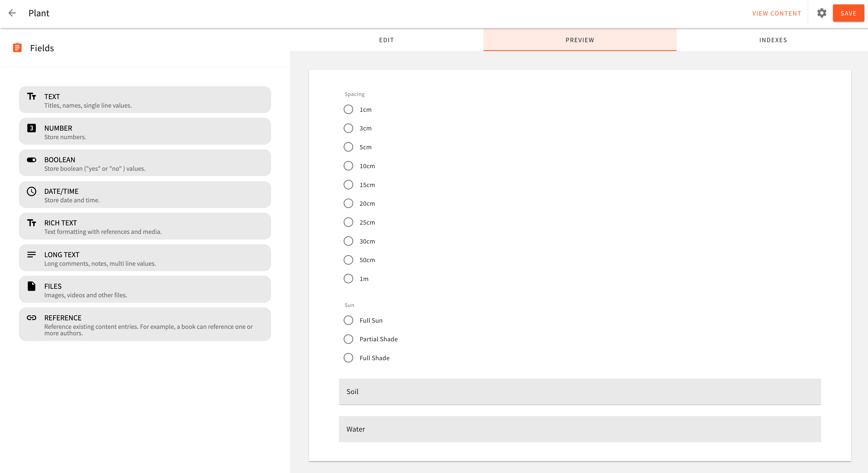868x473 pixels.
Task: Open the Indexes tab
Action: 773,40
